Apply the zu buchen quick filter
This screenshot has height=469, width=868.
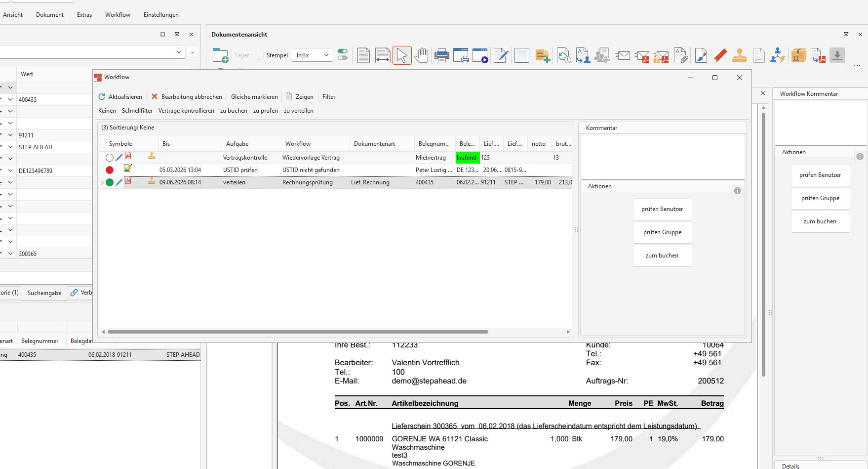[234, 111]
